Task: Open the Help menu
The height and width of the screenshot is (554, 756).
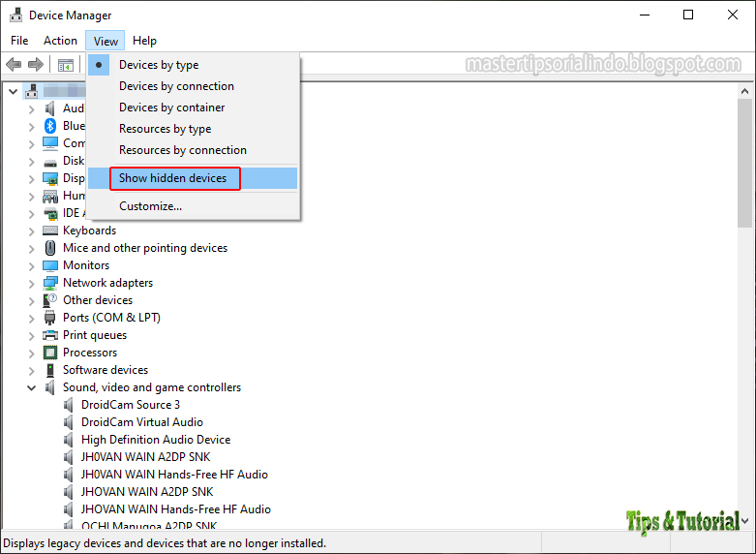Action: (144, 41)
